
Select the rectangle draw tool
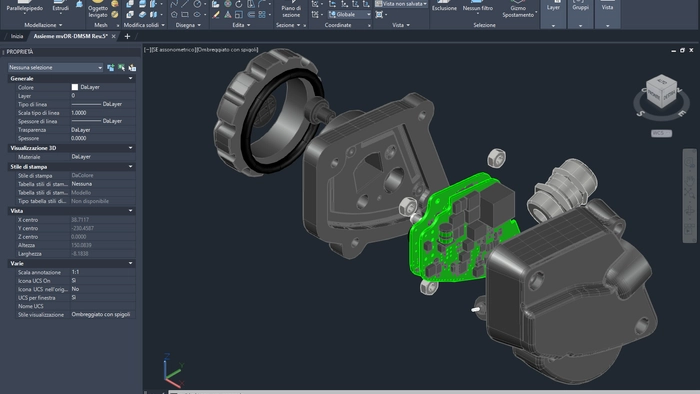click(x=185, y=15)
